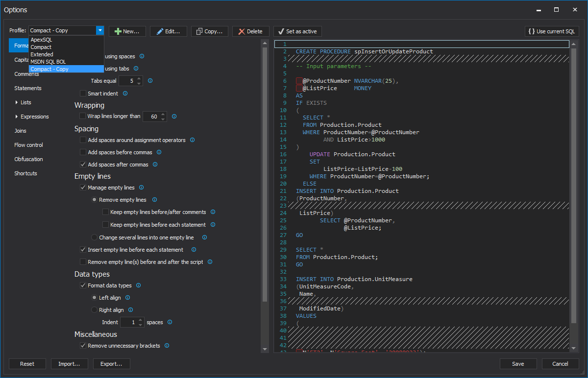Expand the Expressions section arrow
Image resolution: width=588 pixels, height=378 pixels.
(x=17, y=117)
